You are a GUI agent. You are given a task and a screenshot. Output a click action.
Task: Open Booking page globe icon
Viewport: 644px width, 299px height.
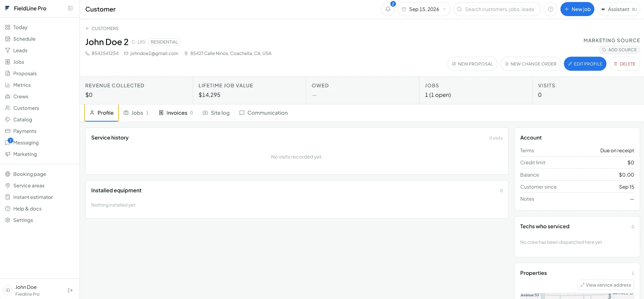point(8,174)
